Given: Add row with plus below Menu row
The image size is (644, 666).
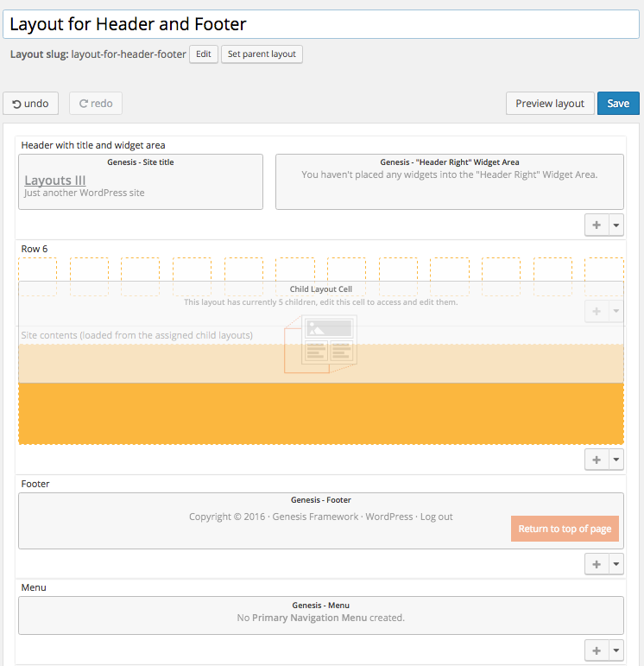Looking at the screenshot, I should click(597, 650).
